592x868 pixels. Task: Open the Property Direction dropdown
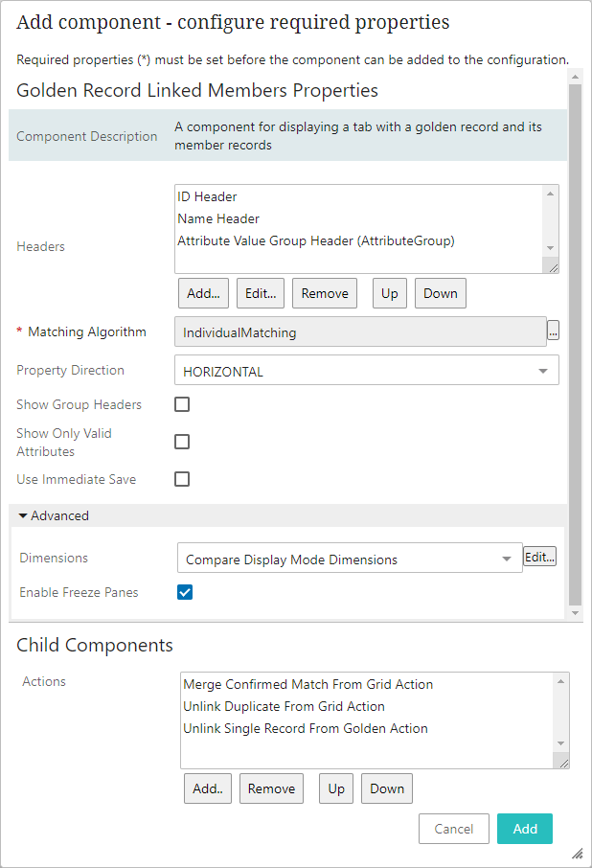[x=367, y=371]
